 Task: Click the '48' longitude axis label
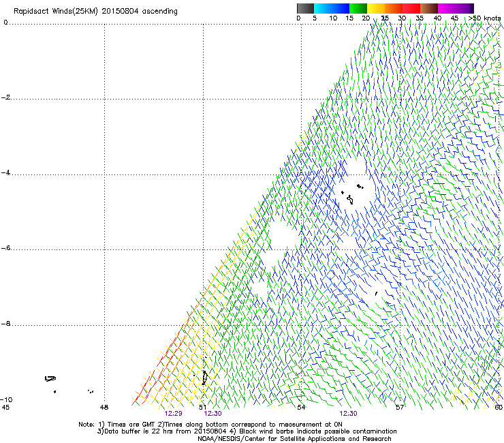tap(104, 408)
